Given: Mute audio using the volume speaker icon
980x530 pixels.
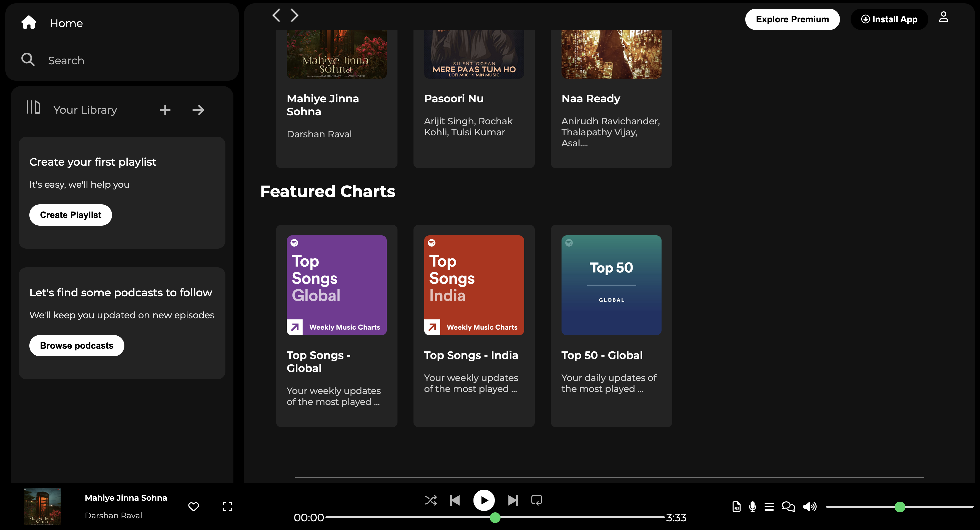Looking at the screenshot, I should (810, 506).
